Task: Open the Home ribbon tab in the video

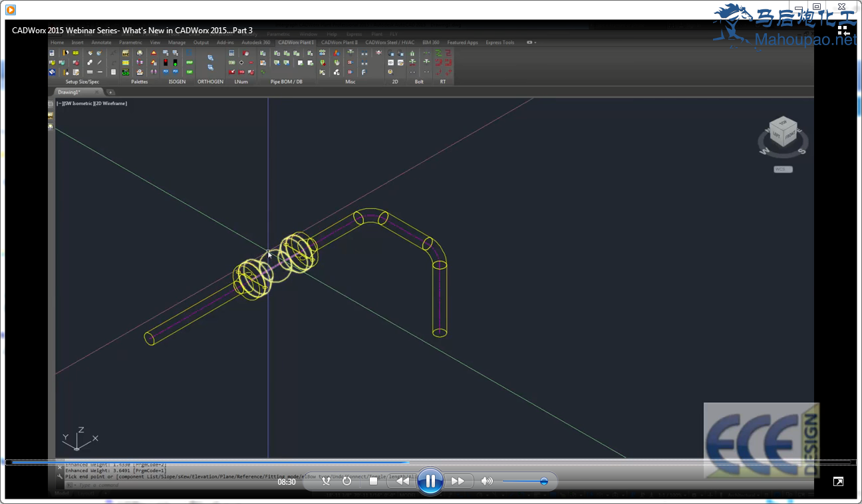Action: 58,43
